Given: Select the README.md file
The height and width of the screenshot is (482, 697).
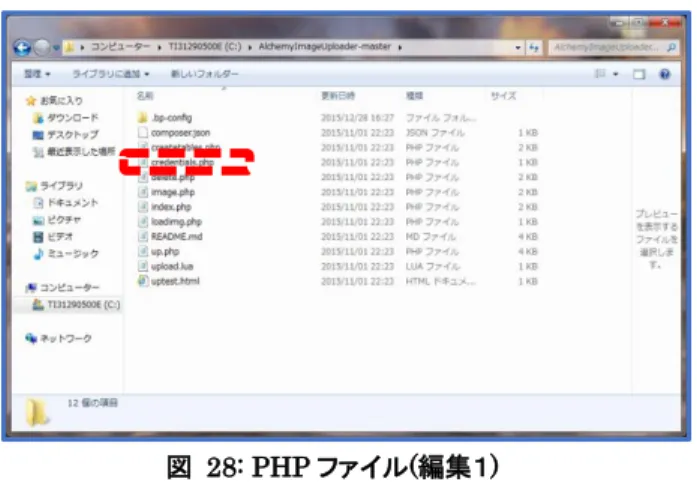Looking at the screenshot, I should point(177,237).
